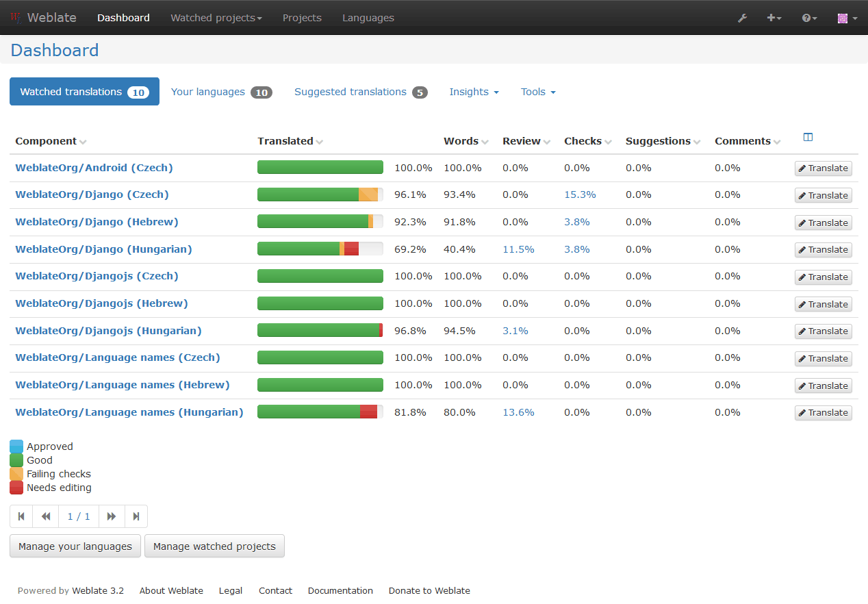868x604 pixels.
Task: Translate WeblateOrg/Django (Hebrew)
Action: (x=823, y=223)
